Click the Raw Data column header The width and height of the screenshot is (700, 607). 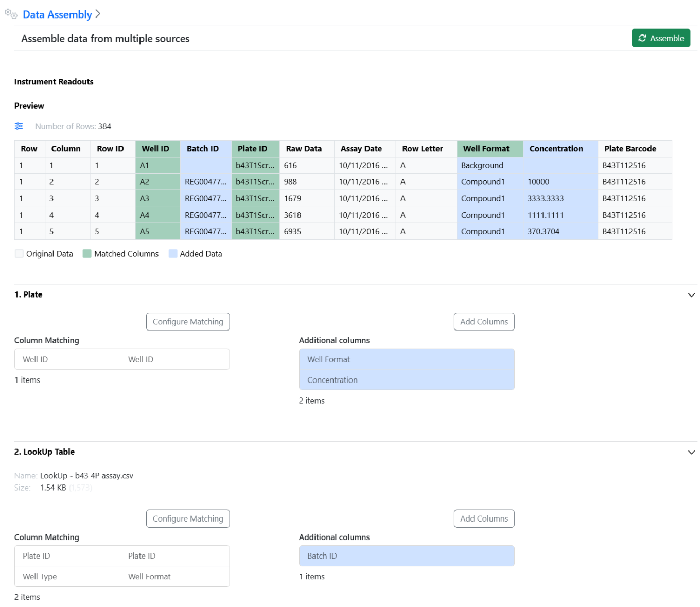(307, 149)
